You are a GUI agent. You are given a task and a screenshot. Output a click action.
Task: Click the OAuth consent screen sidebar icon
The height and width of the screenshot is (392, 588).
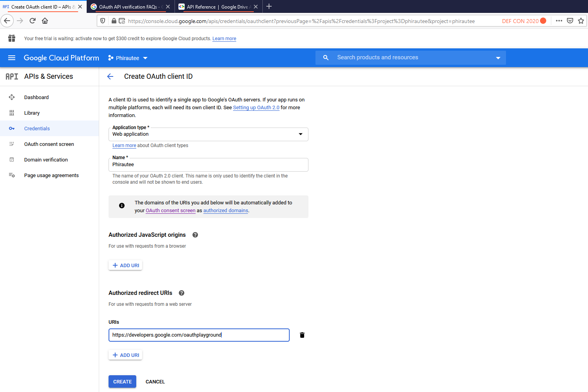pyautogui.click(x=12, y=144)
